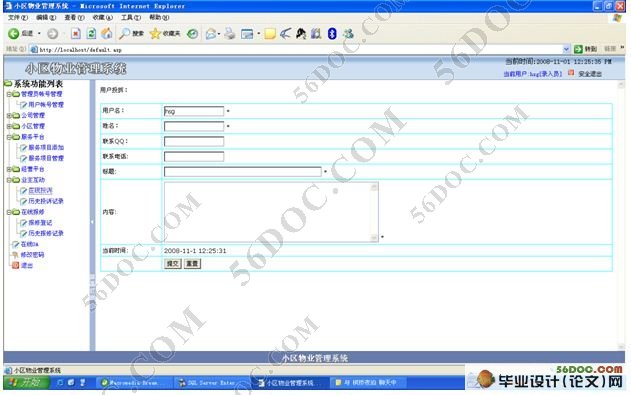This screenshot has height=395, width=631.
Task: Go to the Home page icon
Action: pos(107,34)
